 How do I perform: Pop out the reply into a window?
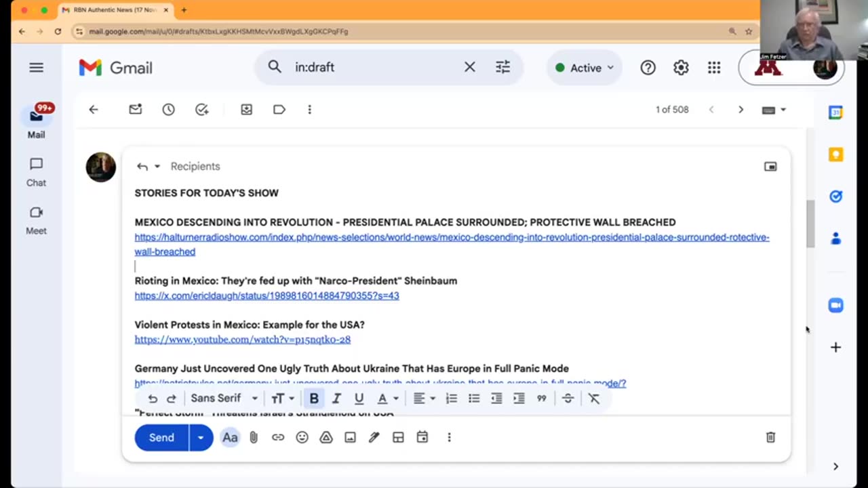pyautogui.click(x=770, y=167)
